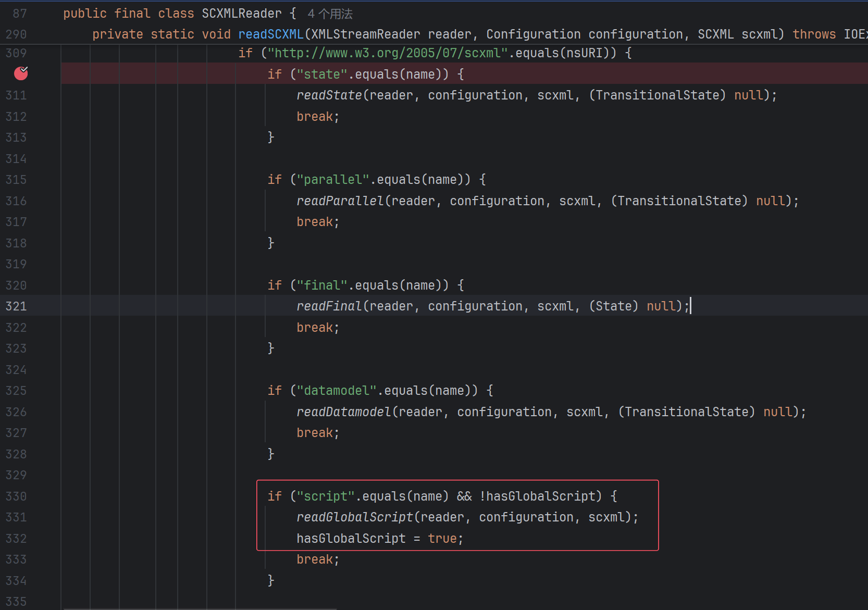Screen dimensions: 868x610
Task: Click sticky readSCXML method name
Action: click(270, 34)
